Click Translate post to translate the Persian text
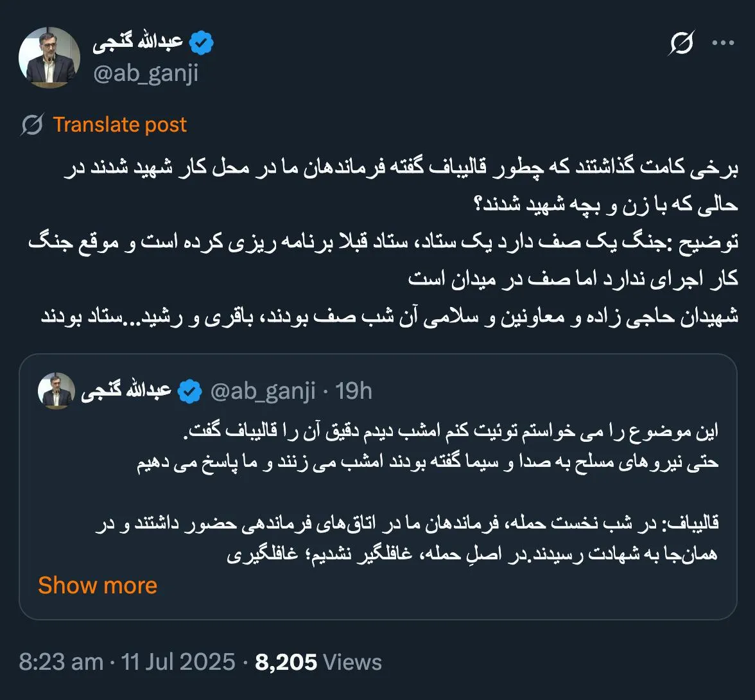Image resolution: width=755 pixels, height=700 pixels. [120, 123]
